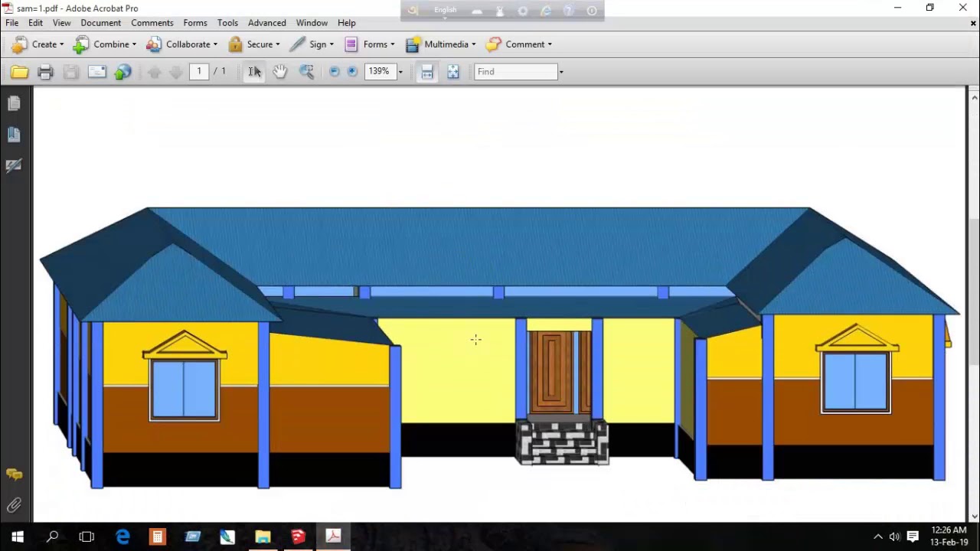Open the Comment task dropdown

point(519,44)
